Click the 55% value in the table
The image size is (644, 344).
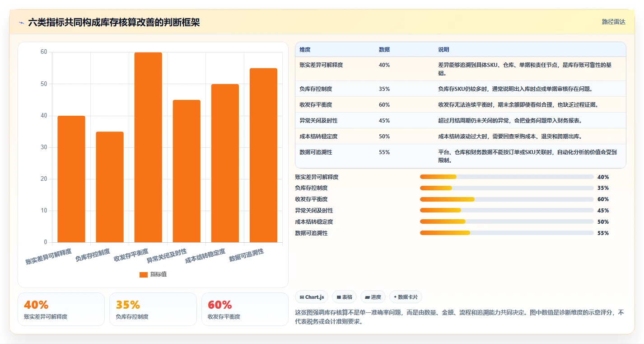[384, 152]
